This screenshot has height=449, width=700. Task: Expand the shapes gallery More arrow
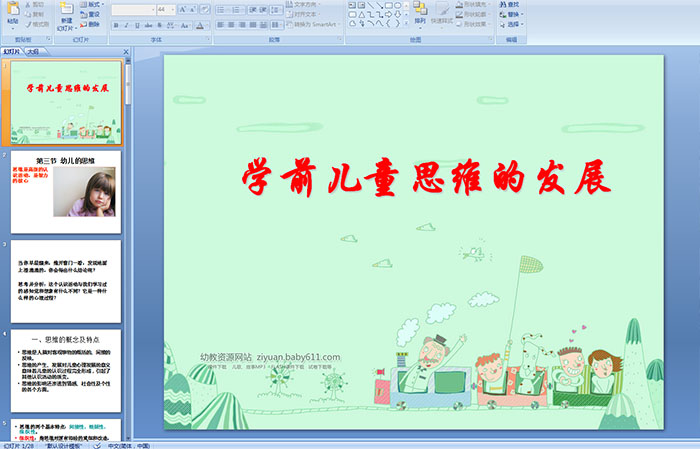pyautogui.click(x=406, y=23)
